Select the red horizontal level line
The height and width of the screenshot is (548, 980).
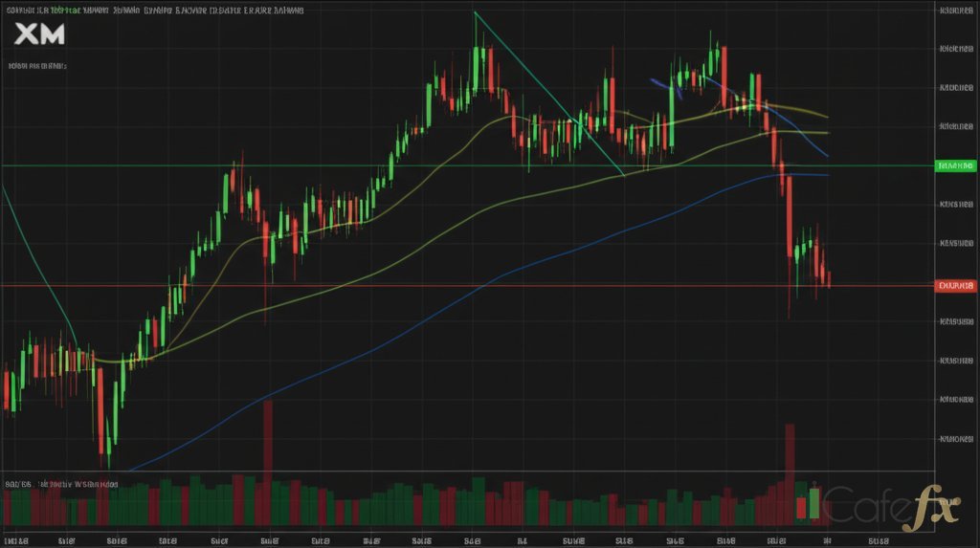pos(479,285)
